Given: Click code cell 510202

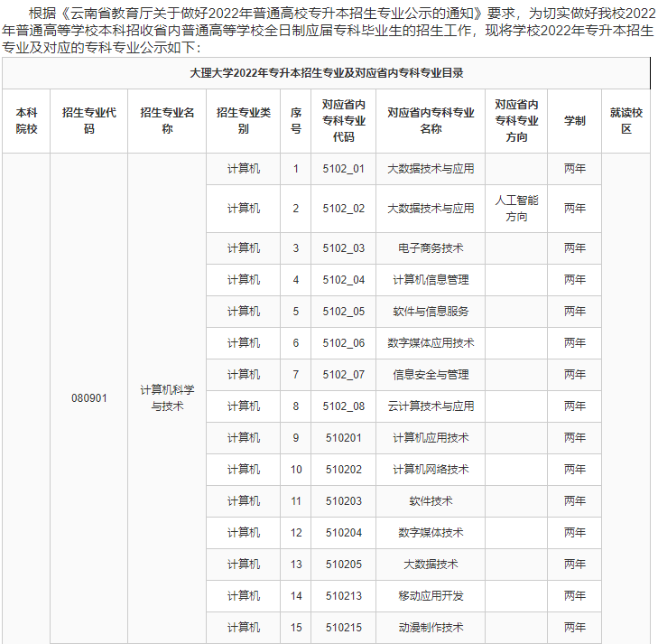Looking at the screenshot, I should (x=344, y=470).
